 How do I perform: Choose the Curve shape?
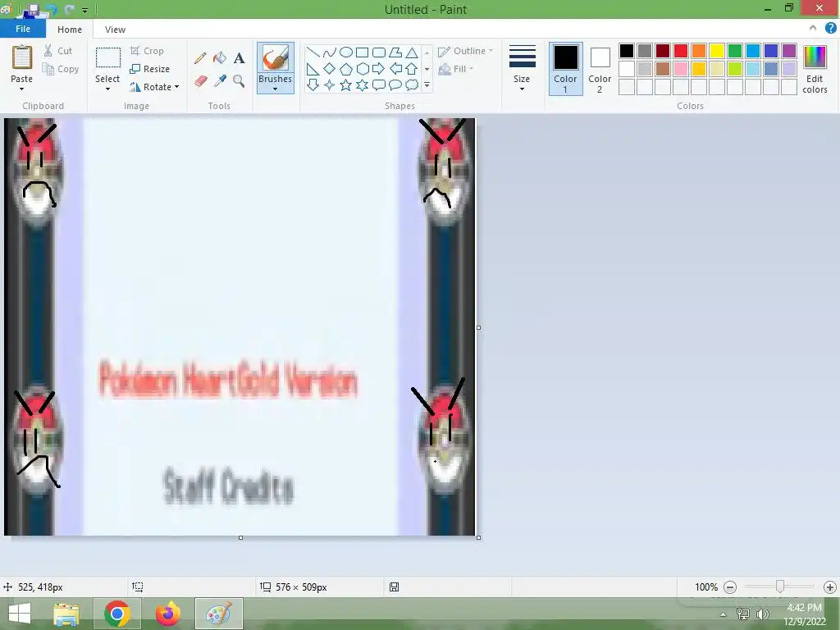[330, 52]
